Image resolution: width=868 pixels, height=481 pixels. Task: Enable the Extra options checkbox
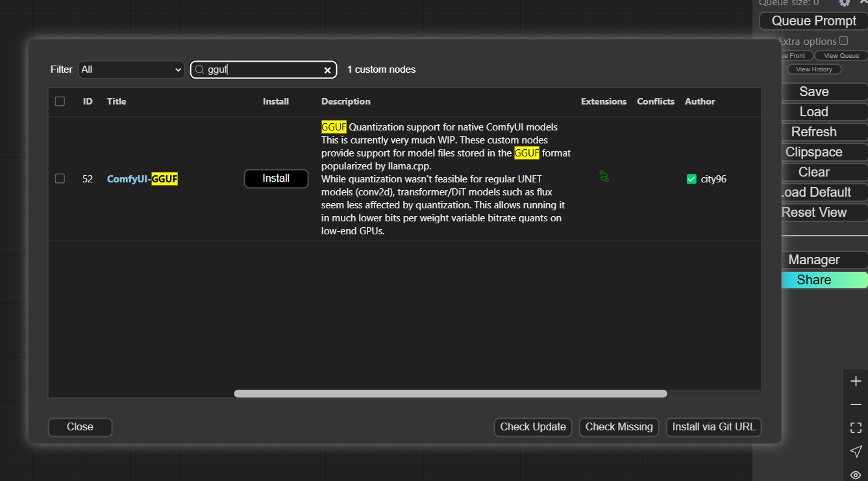click(843, 41)
